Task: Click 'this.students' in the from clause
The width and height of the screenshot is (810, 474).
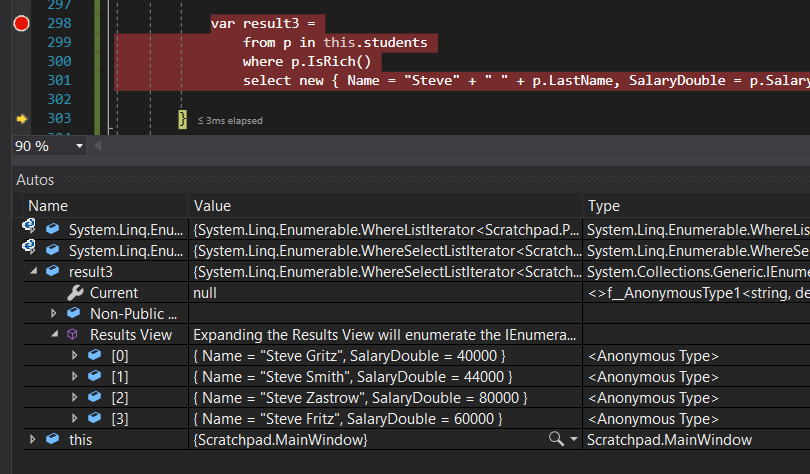Action: (376, 42)
